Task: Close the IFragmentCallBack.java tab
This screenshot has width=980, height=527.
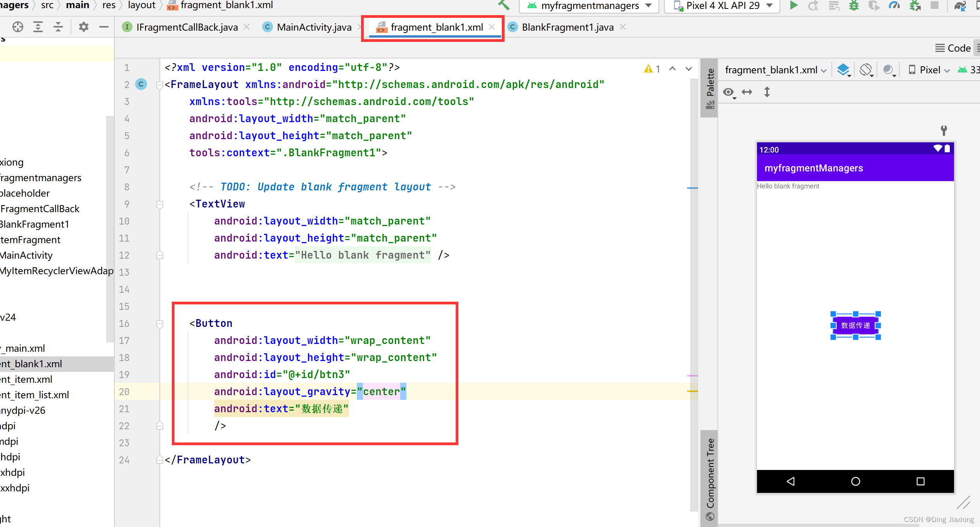Action: [x=247, y=27]
